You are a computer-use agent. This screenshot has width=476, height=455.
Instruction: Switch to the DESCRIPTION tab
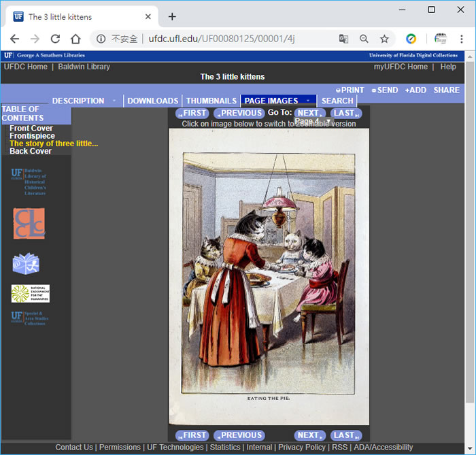point(78,101)
